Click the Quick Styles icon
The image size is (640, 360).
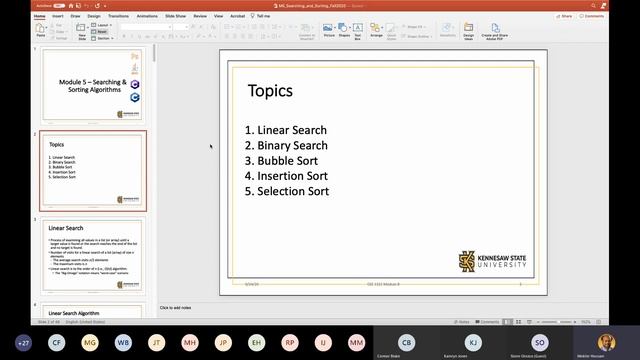pyautogui.click(x=391, y=29)
